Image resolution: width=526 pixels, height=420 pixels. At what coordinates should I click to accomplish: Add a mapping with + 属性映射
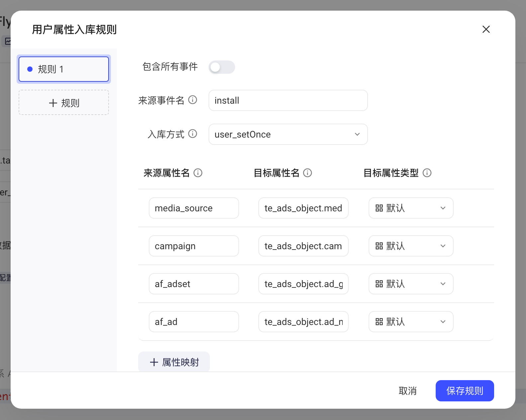coord(174,362)
